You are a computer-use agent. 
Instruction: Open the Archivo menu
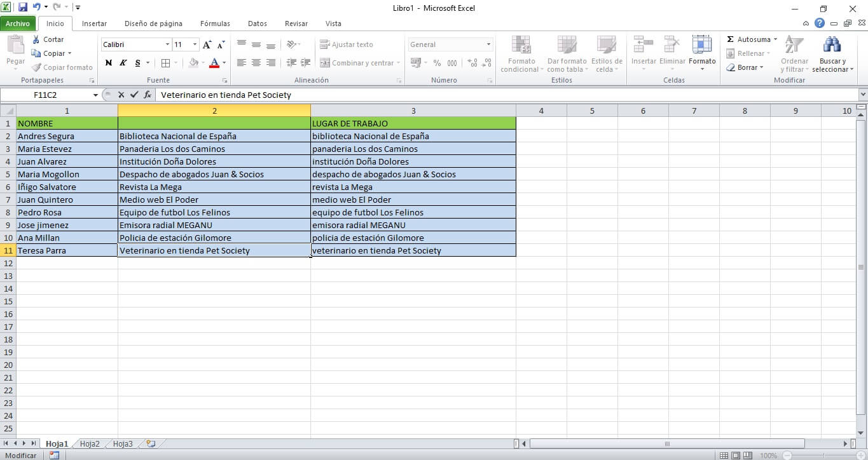pos(18,24)
